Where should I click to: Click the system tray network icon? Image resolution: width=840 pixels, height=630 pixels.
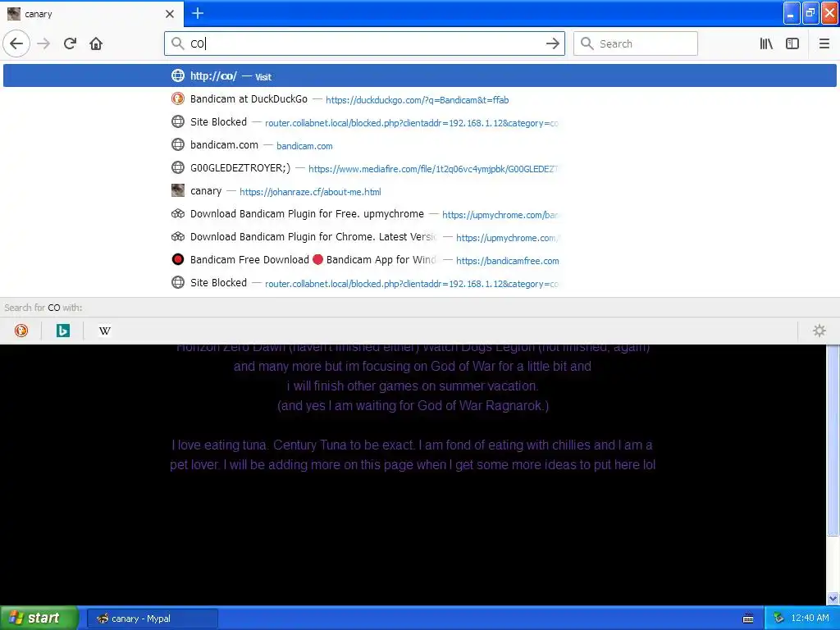coord(779,618)
